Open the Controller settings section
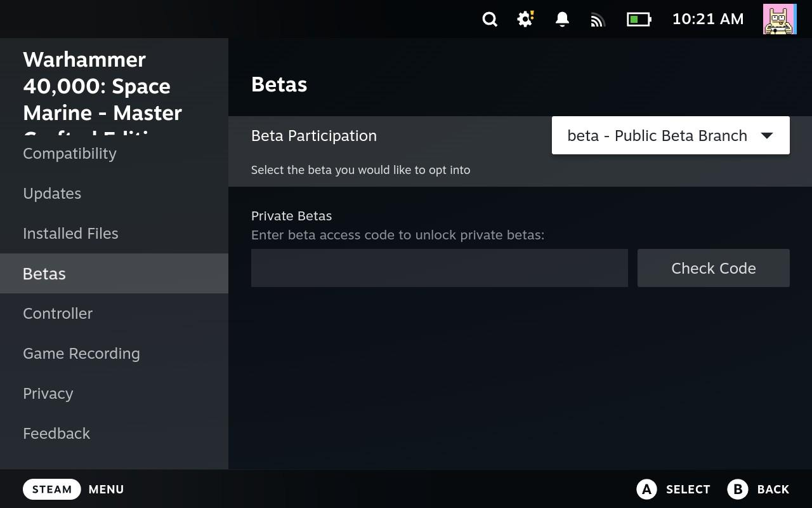This screenshot has height=508, width=812. coord(58,314)
